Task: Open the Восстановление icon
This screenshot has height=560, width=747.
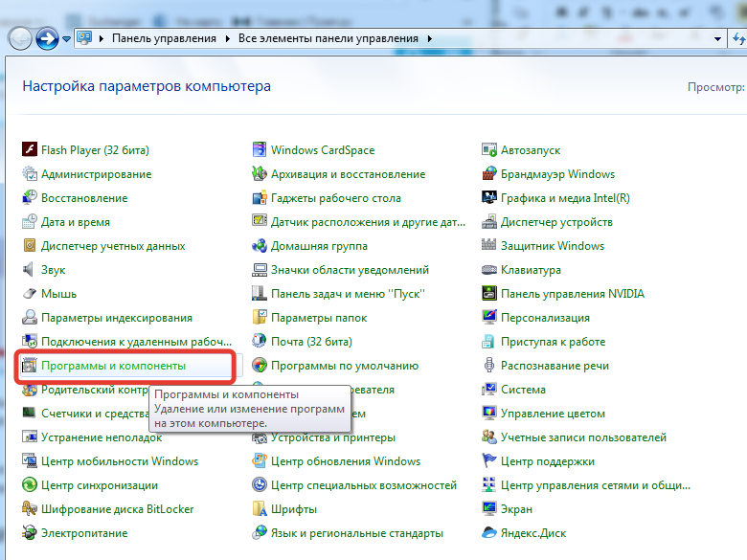Action: [x=30, y=197]
